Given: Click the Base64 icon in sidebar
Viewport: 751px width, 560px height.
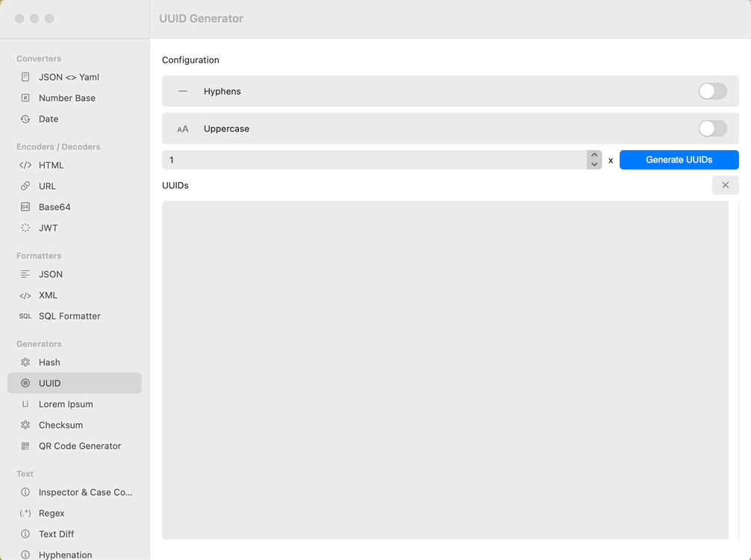Looking at the screenshot, I should [x=25, y=207].
